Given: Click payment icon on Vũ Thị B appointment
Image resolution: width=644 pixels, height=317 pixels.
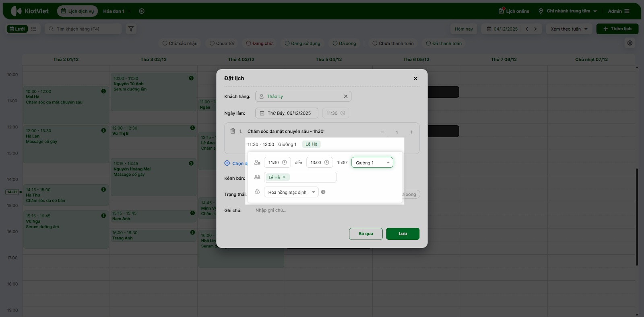Looking at the screenshot, I should point(192,128).
